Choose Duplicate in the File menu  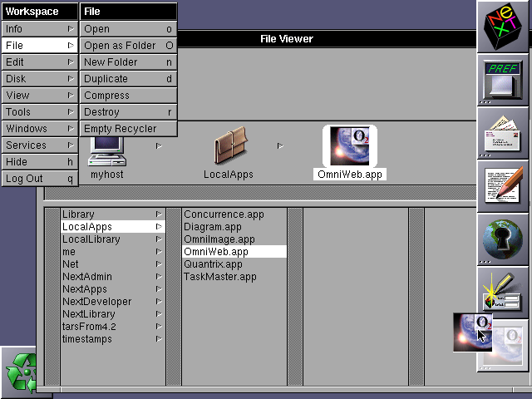click(128, 79)
